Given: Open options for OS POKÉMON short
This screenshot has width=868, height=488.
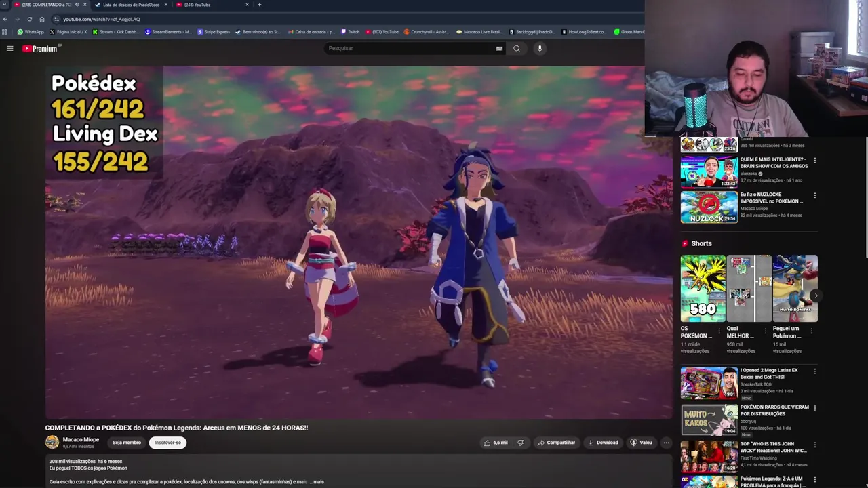Looking at the screenshot, I should click(719, 331).
